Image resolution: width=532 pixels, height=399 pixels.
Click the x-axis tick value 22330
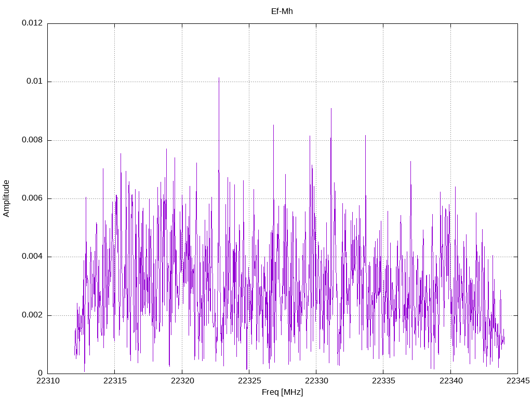pos(316,381)
